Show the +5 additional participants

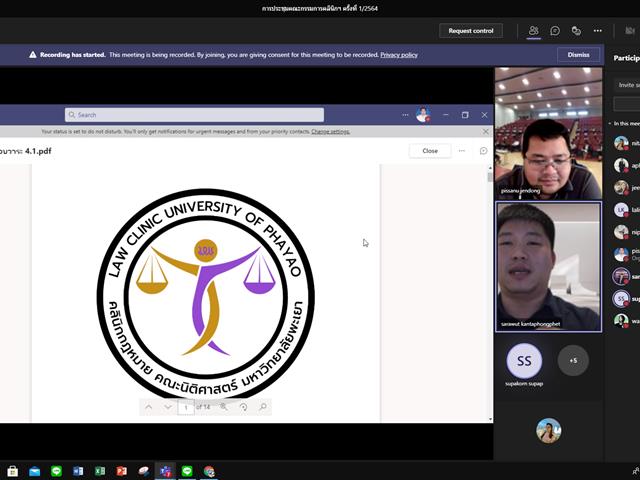point(573,360)
